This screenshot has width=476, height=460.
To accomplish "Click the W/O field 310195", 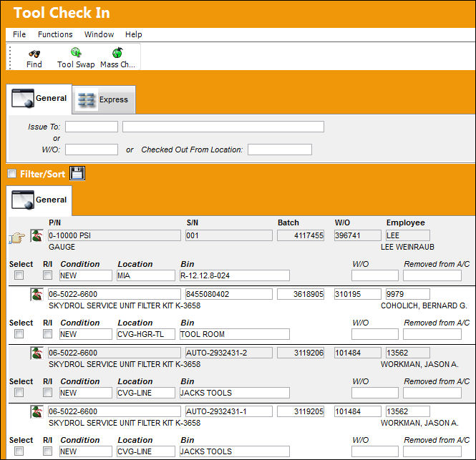I will coord(358,294).
